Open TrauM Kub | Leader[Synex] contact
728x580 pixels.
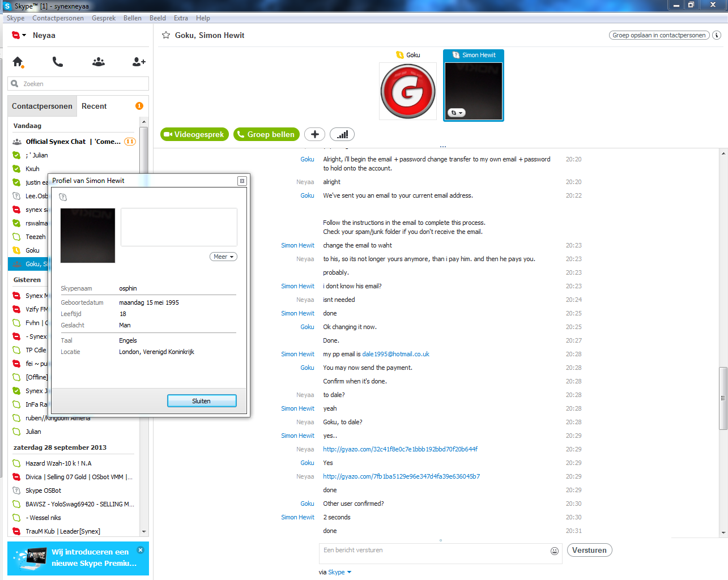73,531
